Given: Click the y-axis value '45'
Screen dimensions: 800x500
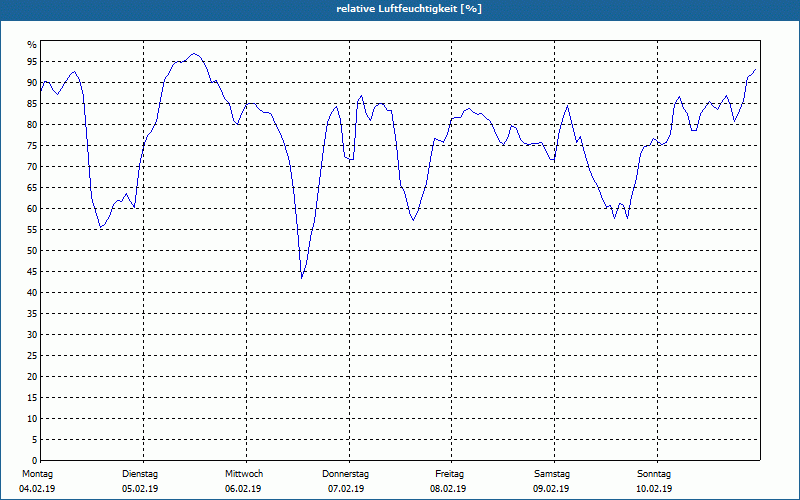Looking at the screenshot, I should [x=32, y=271].
